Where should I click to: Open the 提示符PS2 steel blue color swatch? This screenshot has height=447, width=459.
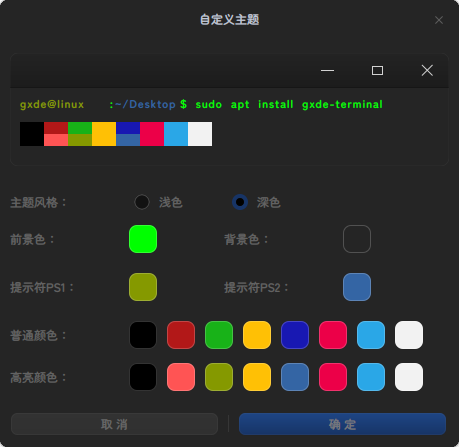(x=357, y=287)
